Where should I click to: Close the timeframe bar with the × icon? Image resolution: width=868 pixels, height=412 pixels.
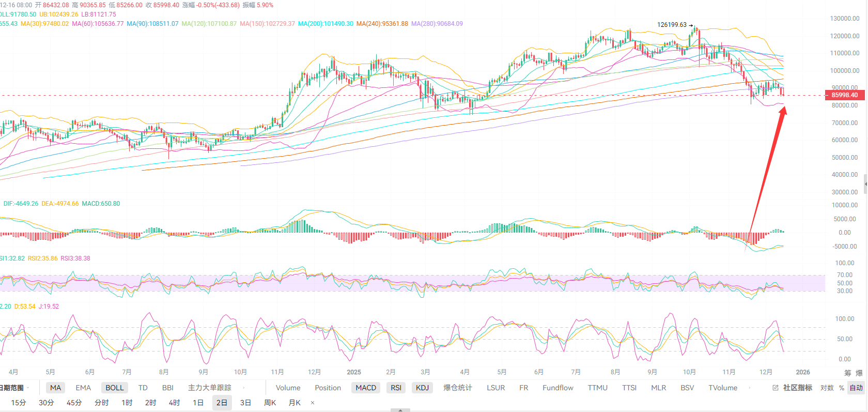[x=313, y=403]
